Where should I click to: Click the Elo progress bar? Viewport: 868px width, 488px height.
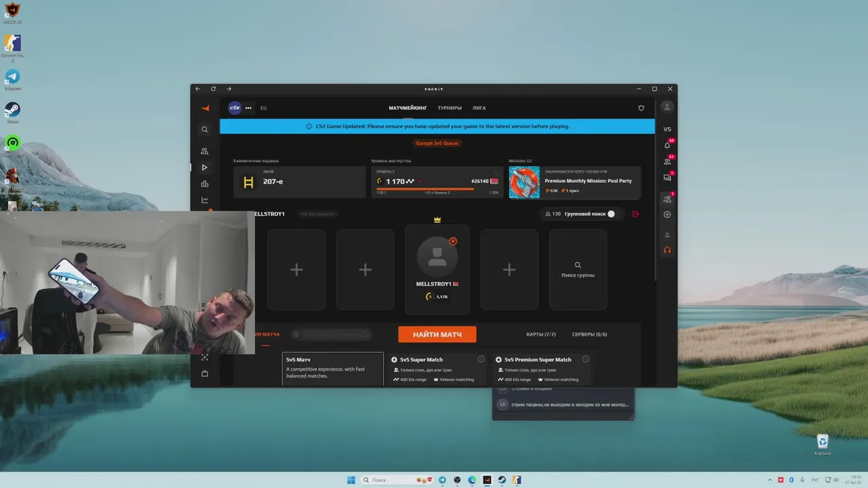coord(437,189)
